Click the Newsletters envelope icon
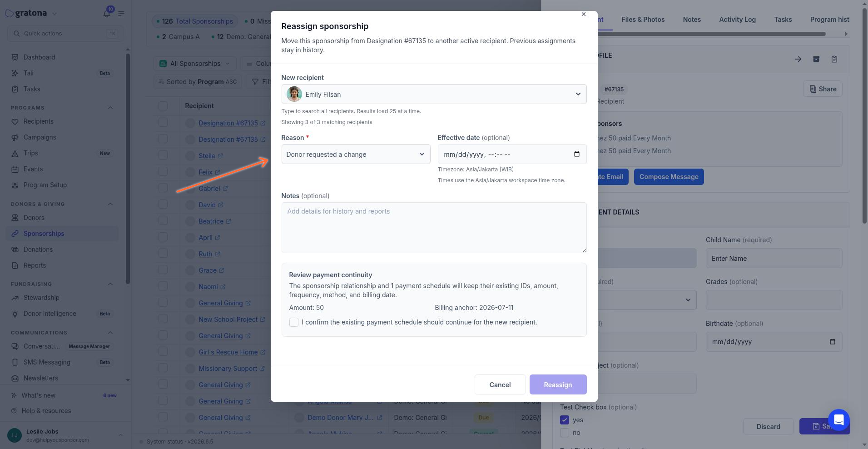The image size is (868, 449). [x=15, y=378]
